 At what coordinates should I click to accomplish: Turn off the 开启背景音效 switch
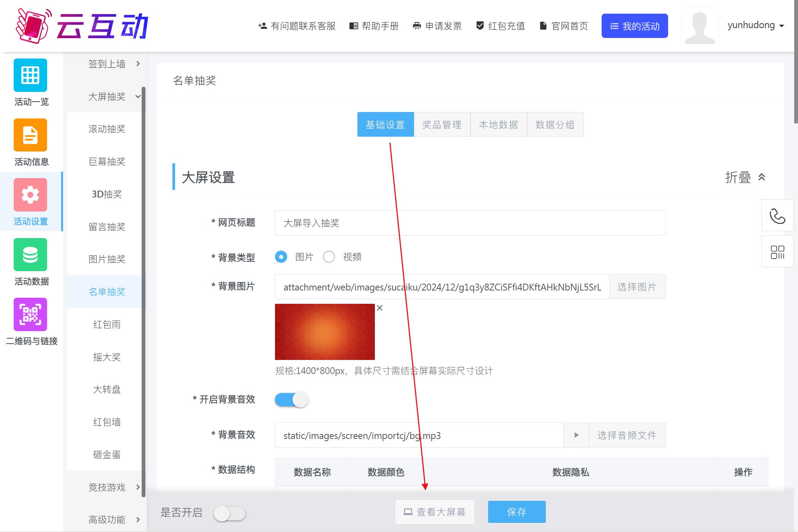point(291,399)
